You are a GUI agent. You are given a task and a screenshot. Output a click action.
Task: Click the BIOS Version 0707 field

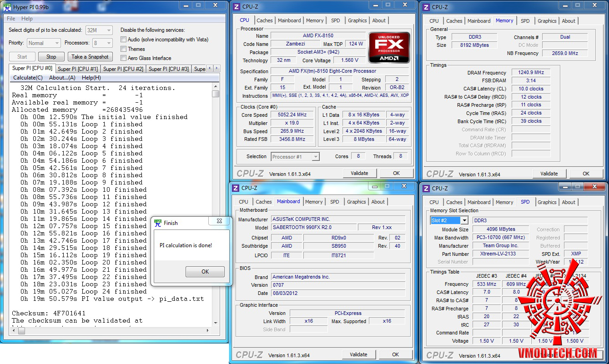point(338,285)
